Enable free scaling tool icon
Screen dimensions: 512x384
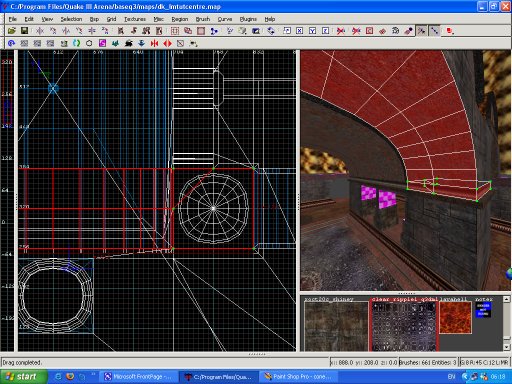tap(287, 31)
